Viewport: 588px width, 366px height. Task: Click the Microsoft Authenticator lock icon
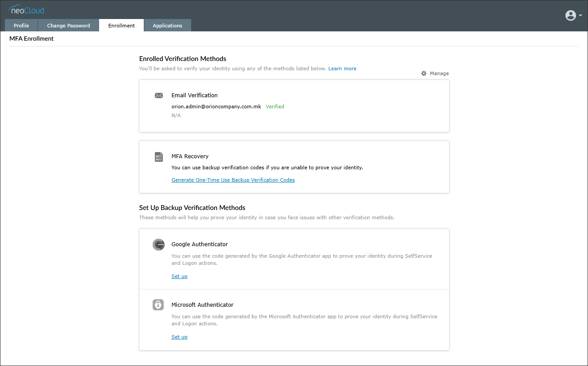pos(158,305)
